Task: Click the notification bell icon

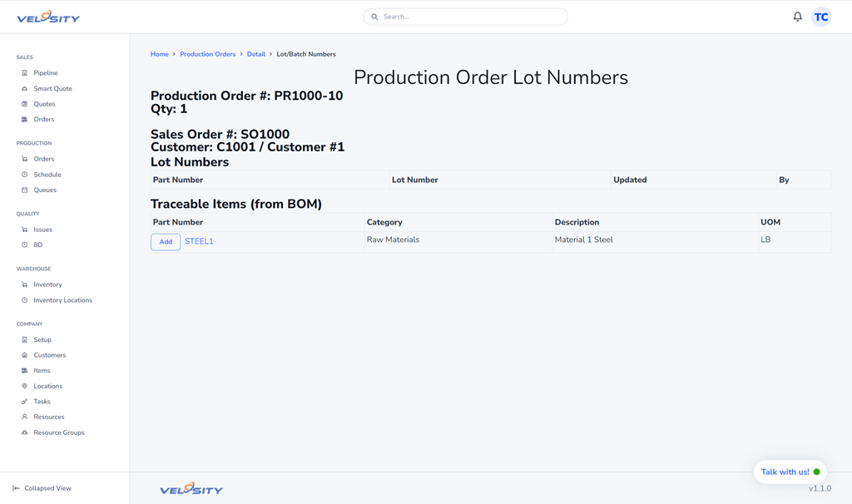Action: tap(797, 17)
